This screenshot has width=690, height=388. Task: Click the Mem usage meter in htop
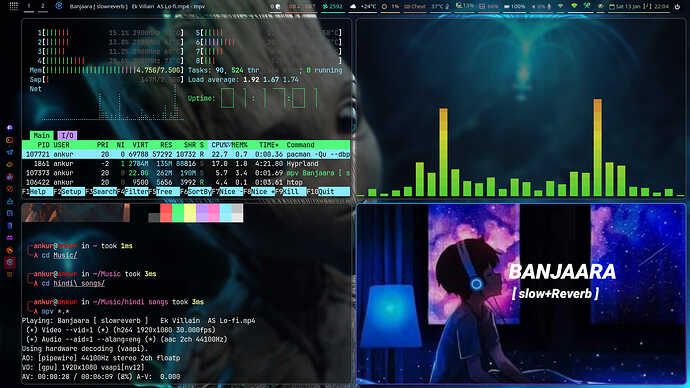106,70
